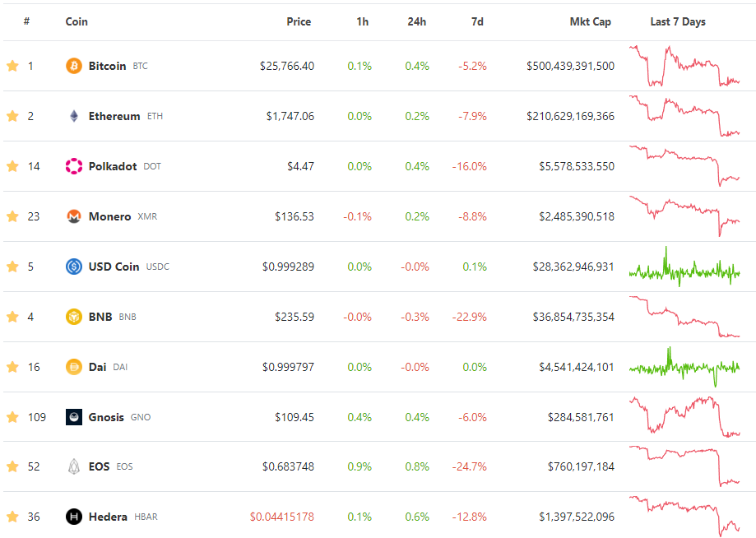Image resolution: width=756 pixels, height=538 pixels.
Task: Sort by the Price column header
Action: (299, 21)
